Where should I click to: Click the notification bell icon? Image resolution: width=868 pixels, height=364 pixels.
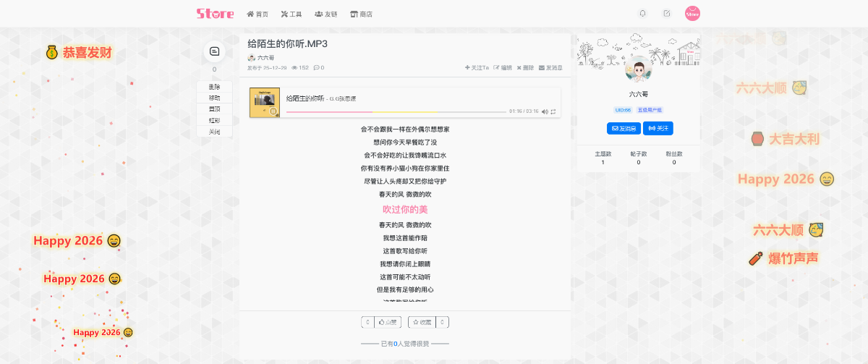coord(642,13)
